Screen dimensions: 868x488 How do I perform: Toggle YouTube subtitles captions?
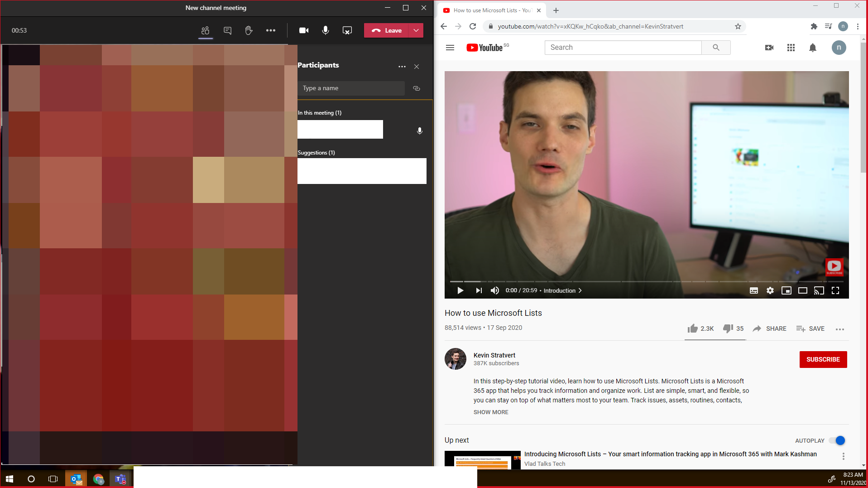(754, 290)
